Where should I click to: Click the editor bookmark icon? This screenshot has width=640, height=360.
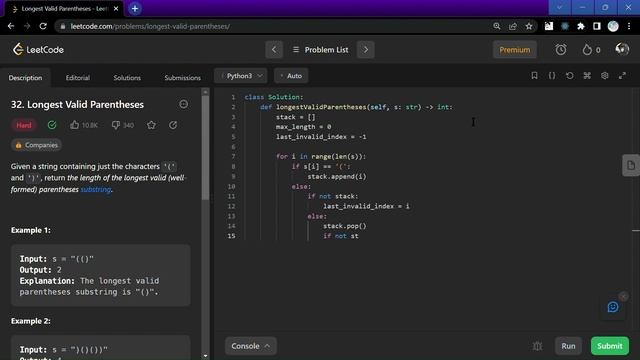[534, 76]
